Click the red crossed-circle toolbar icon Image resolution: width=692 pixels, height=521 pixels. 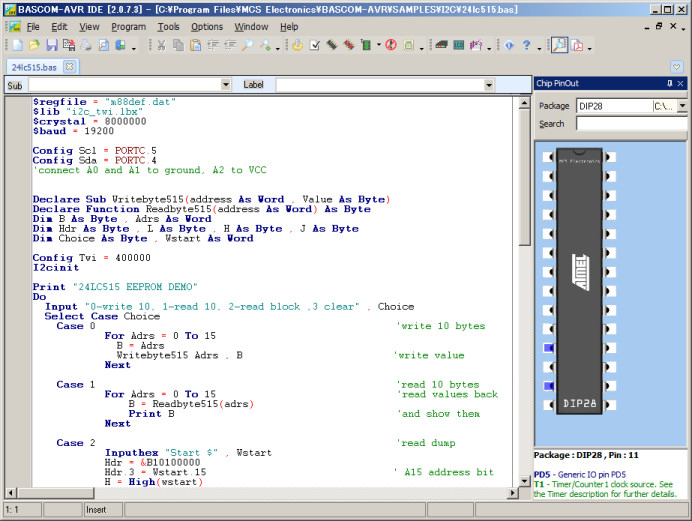point(391,45)
